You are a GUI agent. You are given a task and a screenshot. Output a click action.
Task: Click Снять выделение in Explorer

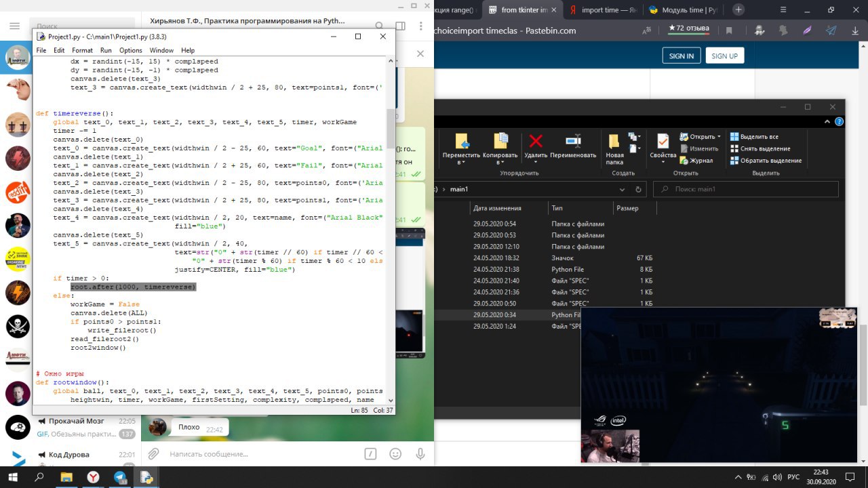[759, 148]
